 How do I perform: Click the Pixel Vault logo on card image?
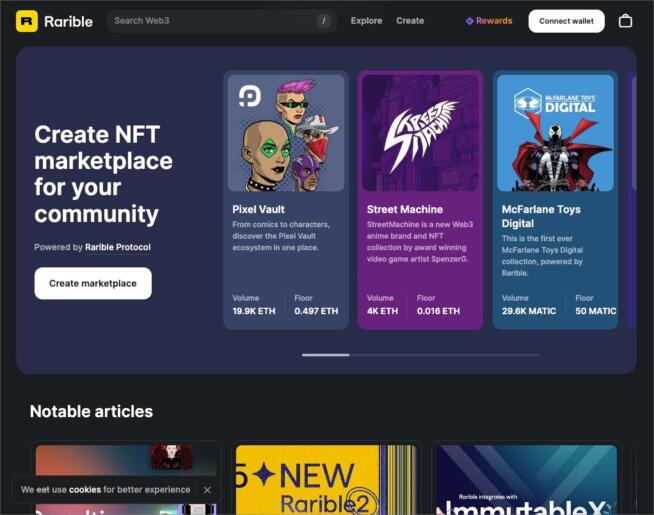coord(249,95)
